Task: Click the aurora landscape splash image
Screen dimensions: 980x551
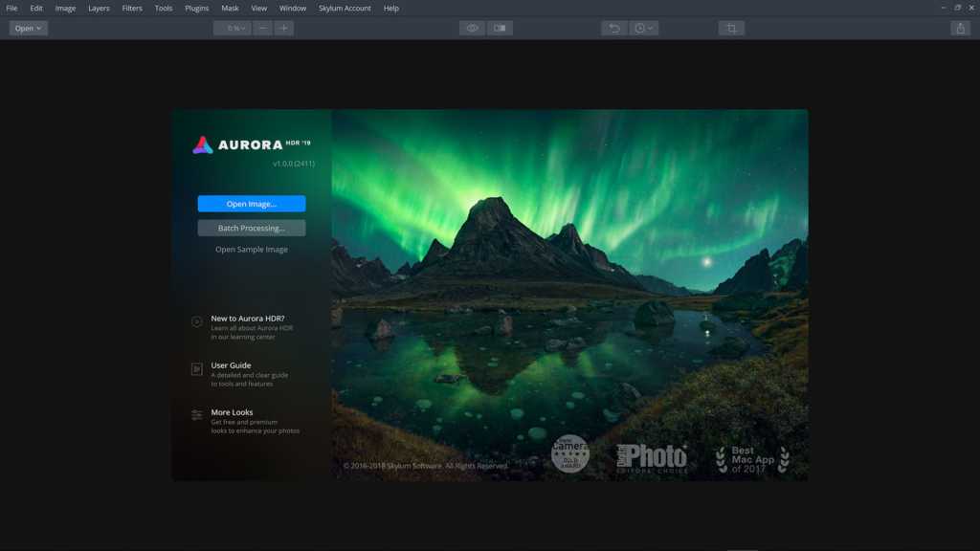Action: [569, 295]
